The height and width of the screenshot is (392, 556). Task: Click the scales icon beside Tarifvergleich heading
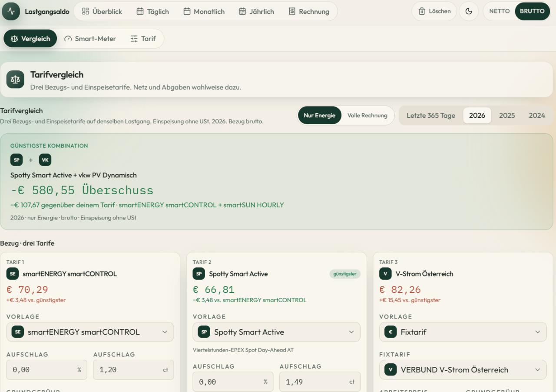pos(16,80)
